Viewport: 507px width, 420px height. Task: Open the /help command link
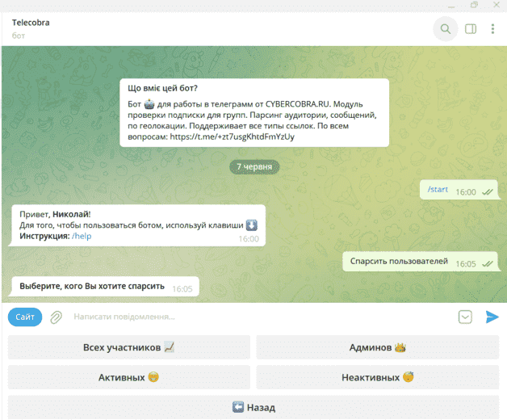coord(82,236)
